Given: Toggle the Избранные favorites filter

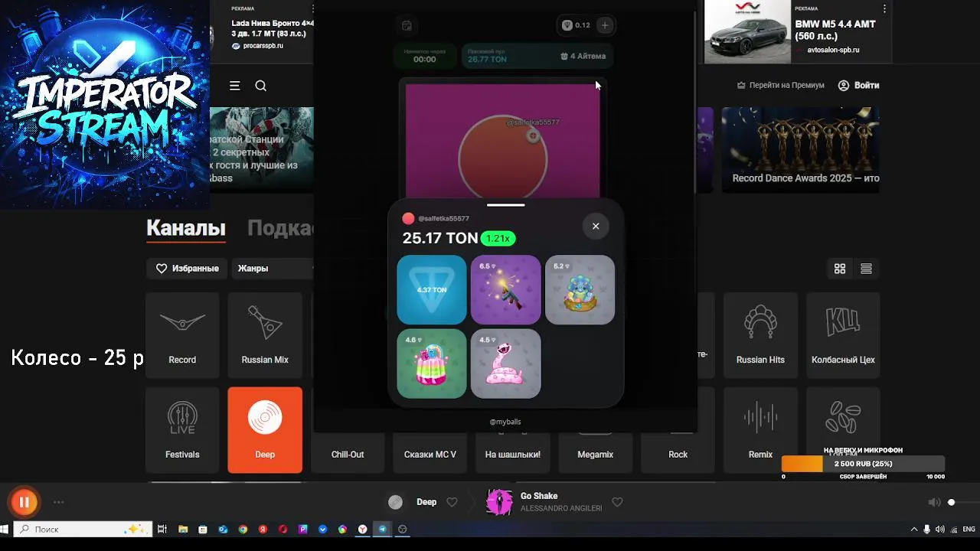Looking at the screenshot, I should [x=188, y=269].
